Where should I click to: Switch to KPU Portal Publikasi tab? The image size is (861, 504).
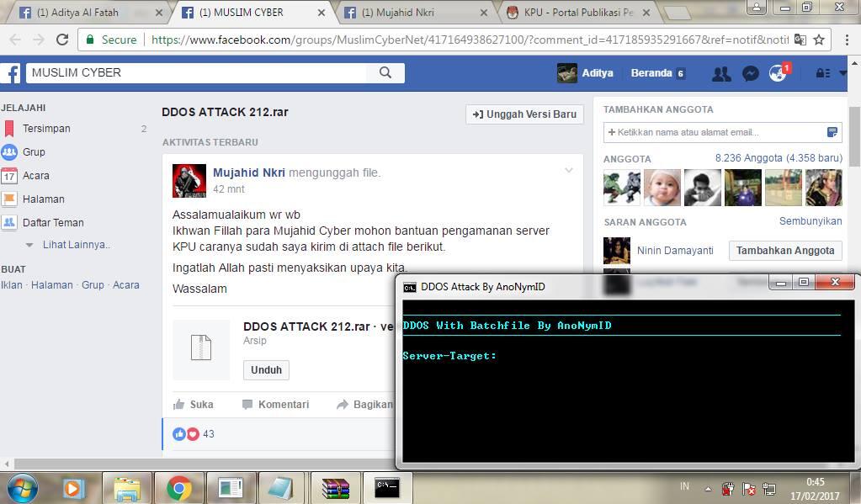tap(577, 12)
